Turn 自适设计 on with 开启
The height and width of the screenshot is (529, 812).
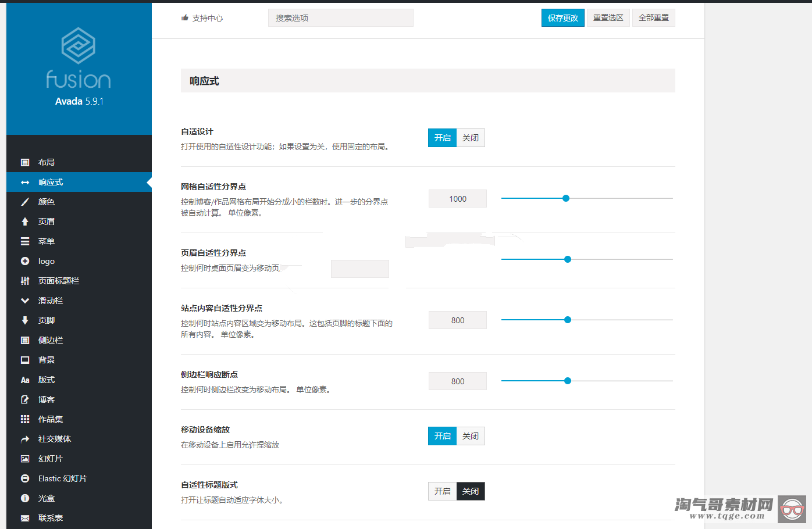443,138
